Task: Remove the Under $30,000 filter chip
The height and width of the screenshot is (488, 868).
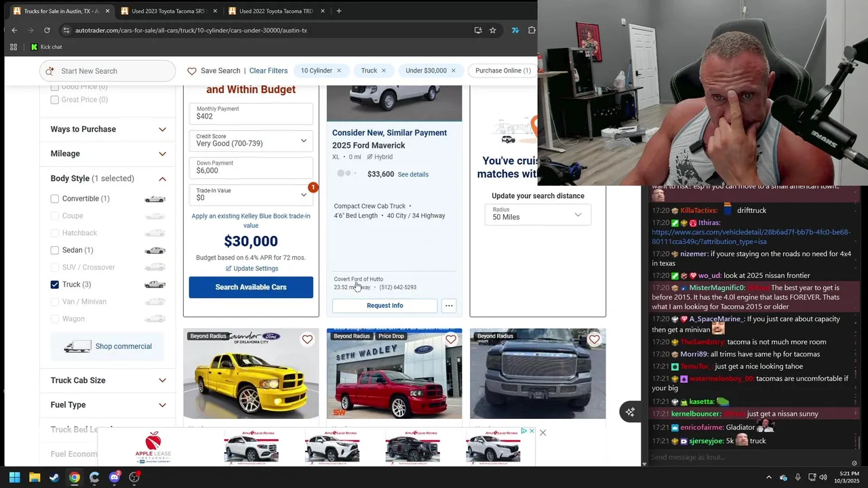Action: (x=453, y=70)
